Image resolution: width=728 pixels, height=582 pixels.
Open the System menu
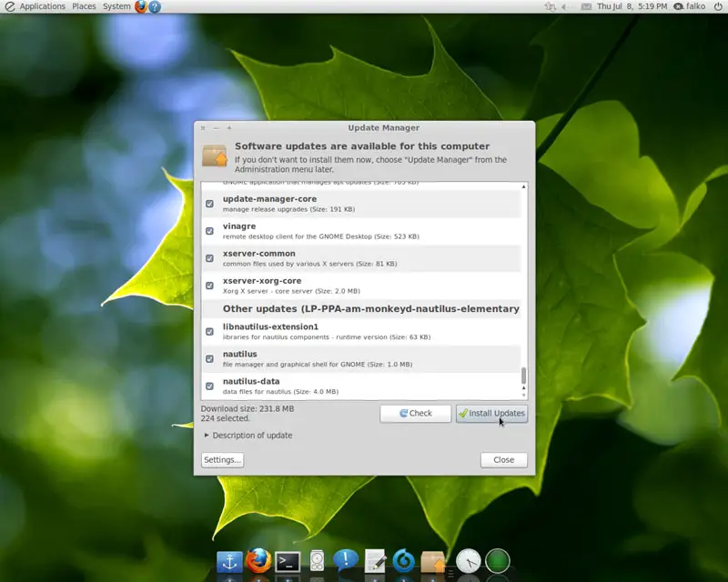pyautogui.click(x=116, y=6)
